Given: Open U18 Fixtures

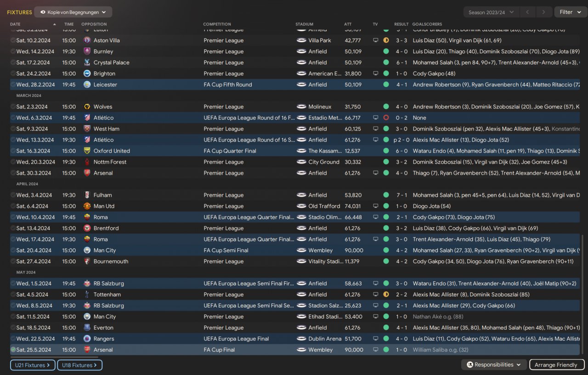Looking at the screenshot, I should tap(79, 365).
